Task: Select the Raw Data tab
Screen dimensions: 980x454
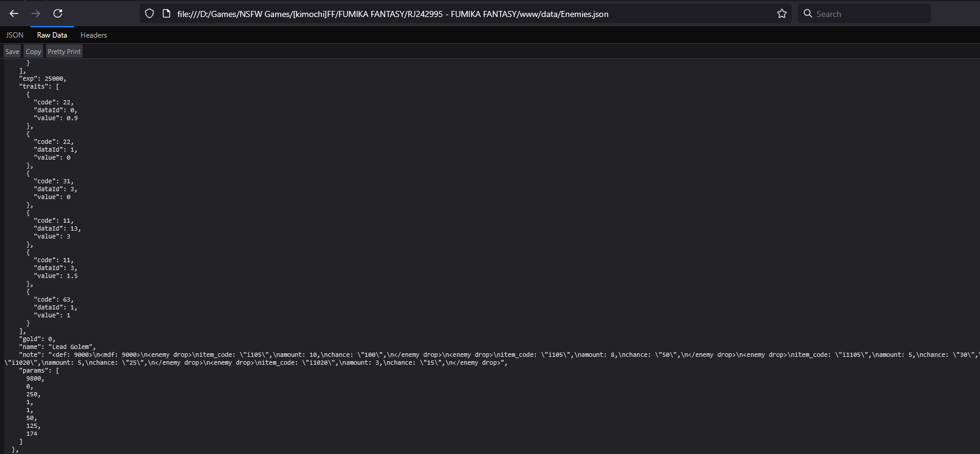Action: tap(52, 35)
